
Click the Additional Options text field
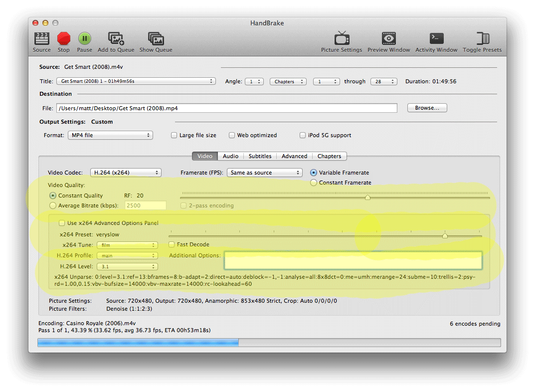click(353, 261)
